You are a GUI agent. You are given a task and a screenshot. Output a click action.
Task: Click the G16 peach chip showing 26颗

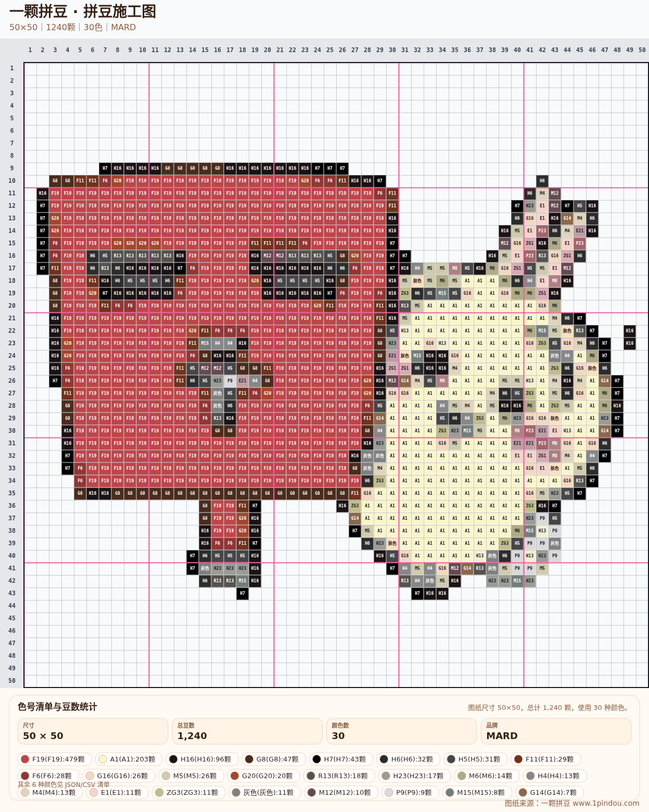coord(119,776)
